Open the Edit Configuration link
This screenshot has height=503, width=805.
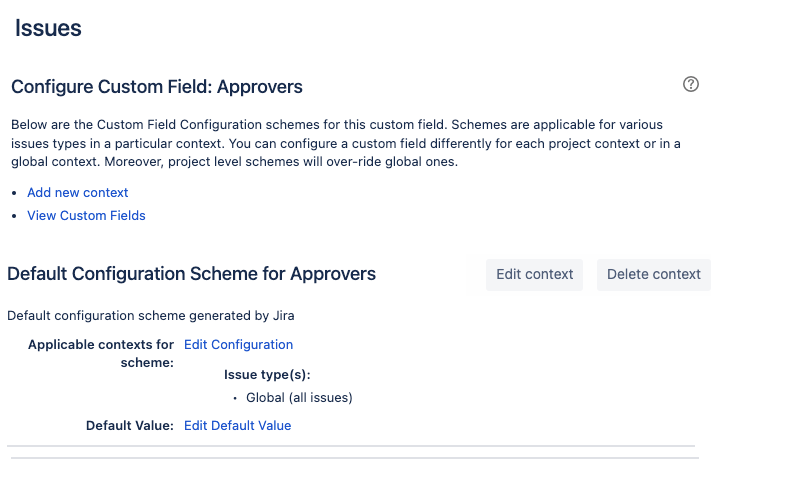[238, 344]
